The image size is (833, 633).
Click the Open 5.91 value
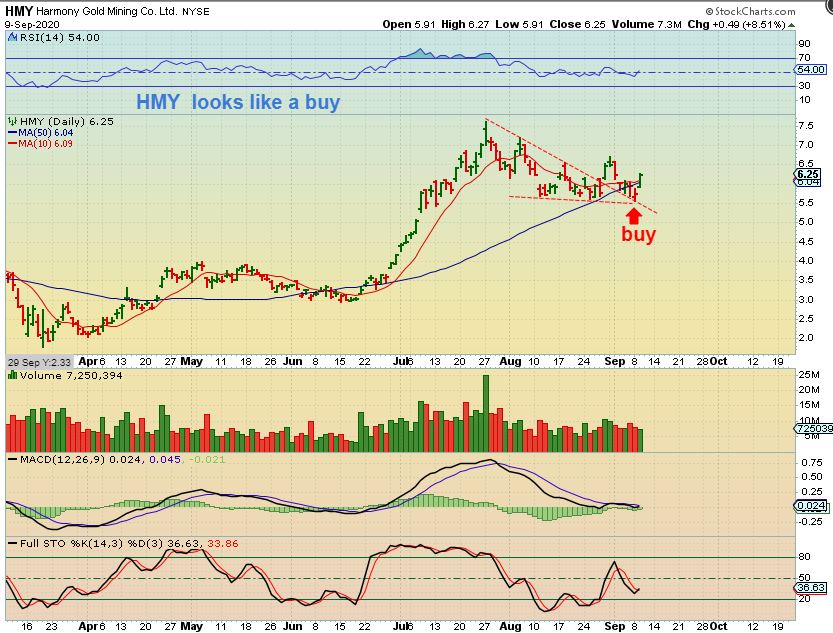pos(409,24)
